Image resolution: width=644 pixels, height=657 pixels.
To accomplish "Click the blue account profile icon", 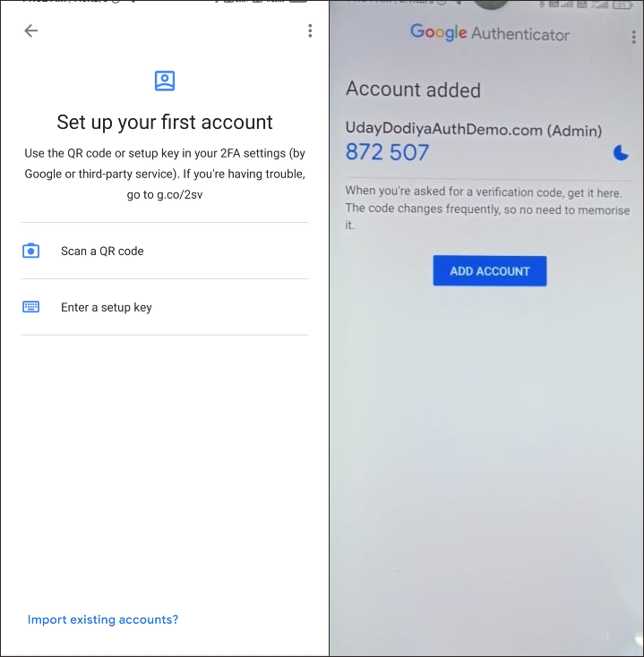I will (x=165, y=81).
